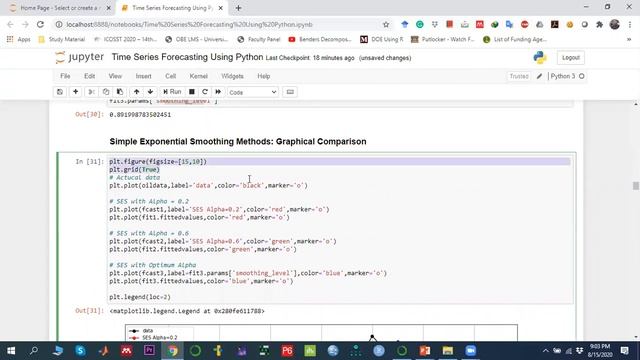
Task: Open the Insert menu
Action: point(143,76)
